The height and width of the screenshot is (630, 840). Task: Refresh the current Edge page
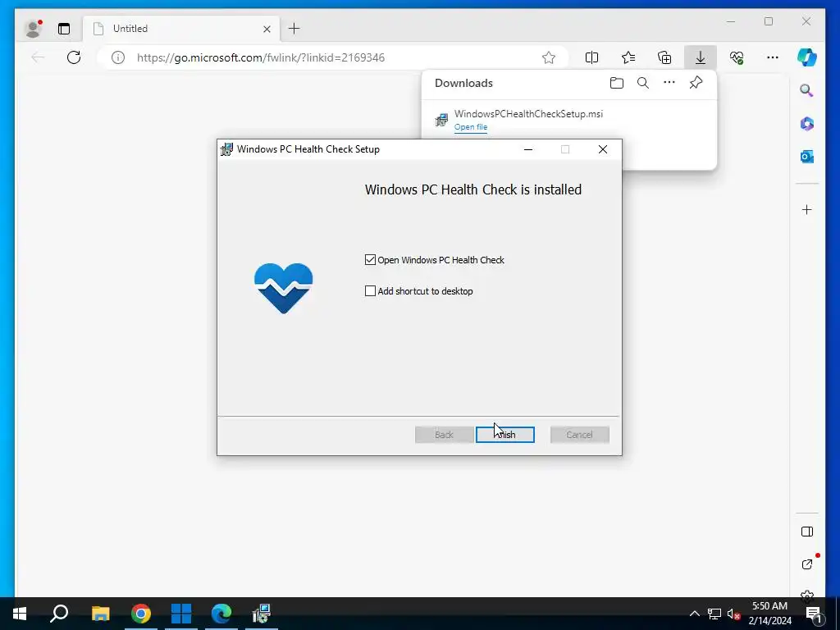(74, 57)
